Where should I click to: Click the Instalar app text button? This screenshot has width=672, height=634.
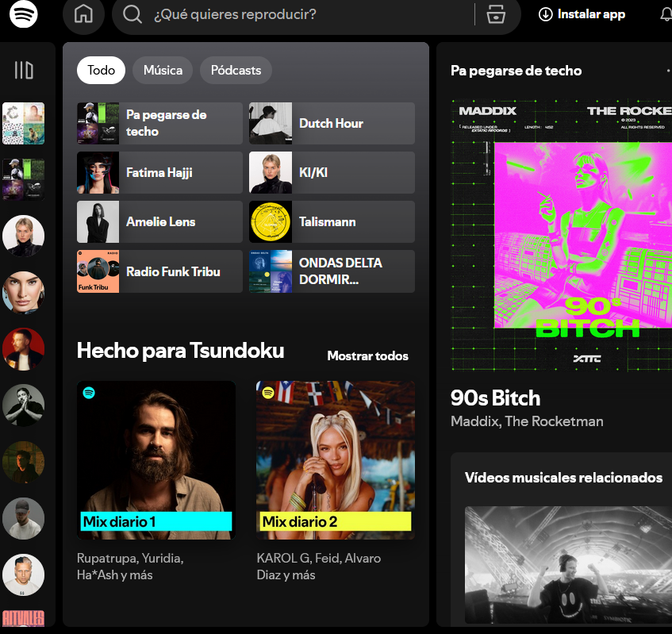click(x=591, y=14)
